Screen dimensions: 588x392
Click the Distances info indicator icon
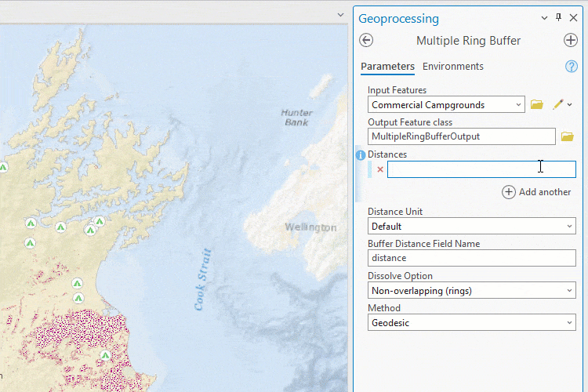click(x=361, y=155)
